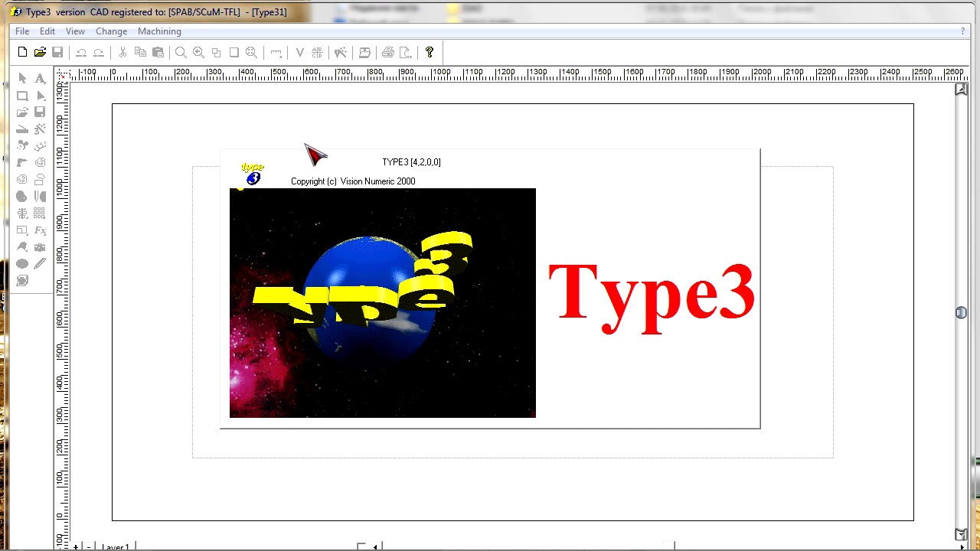Viewport: 980px width, 551px height.
Task: Click 'Copyright (c) Vision Numeric 2000' text
Action: (353, 181)
